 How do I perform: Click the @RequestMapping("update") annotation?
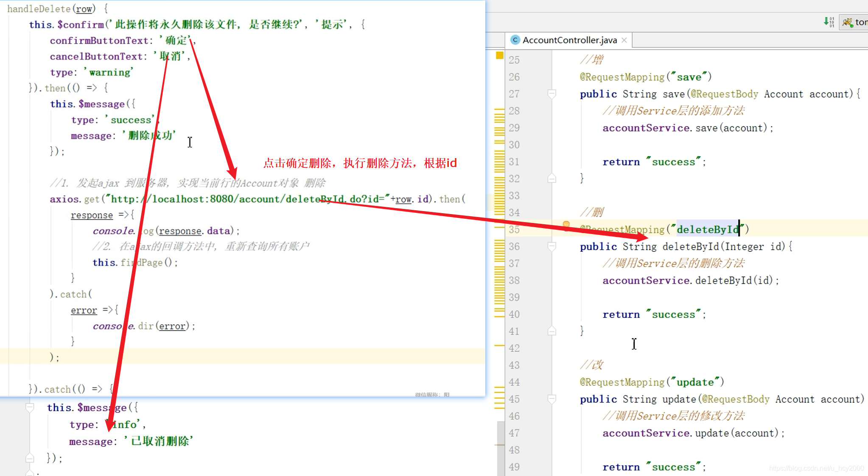click(x=652, y=382)
